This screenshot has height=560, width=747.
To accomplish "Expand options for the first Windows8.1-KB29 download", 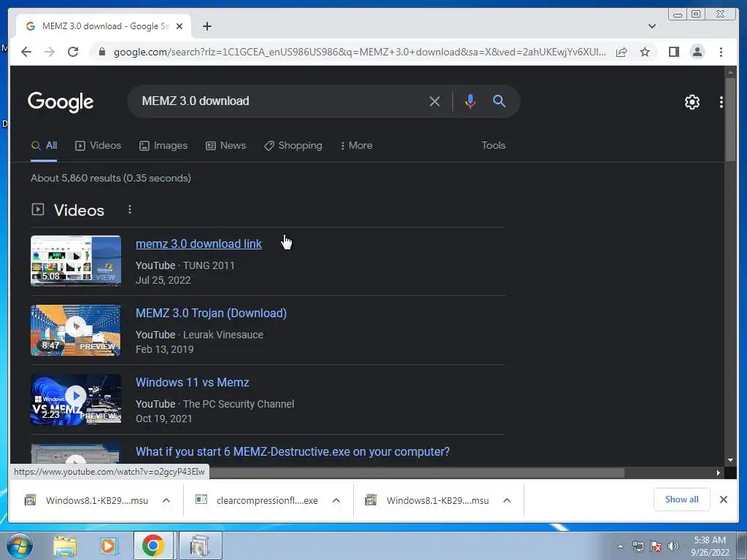I will (166, 500).
